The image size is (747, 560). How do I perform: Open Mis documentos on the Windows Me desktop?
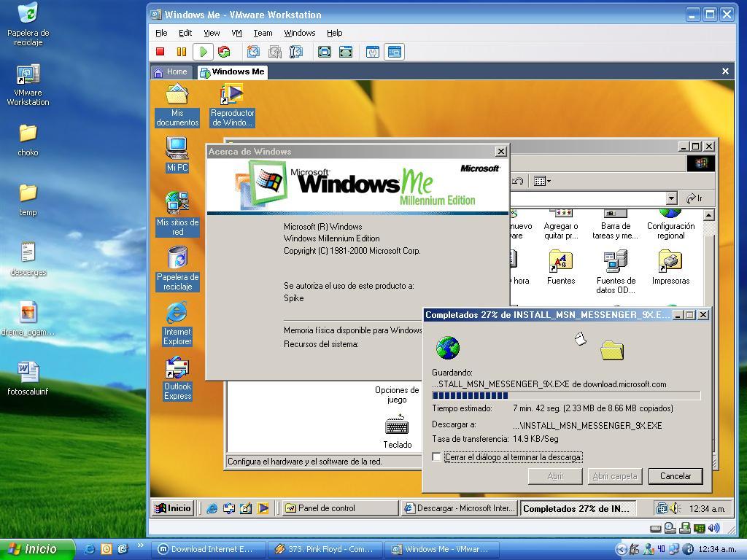point(177,106)
